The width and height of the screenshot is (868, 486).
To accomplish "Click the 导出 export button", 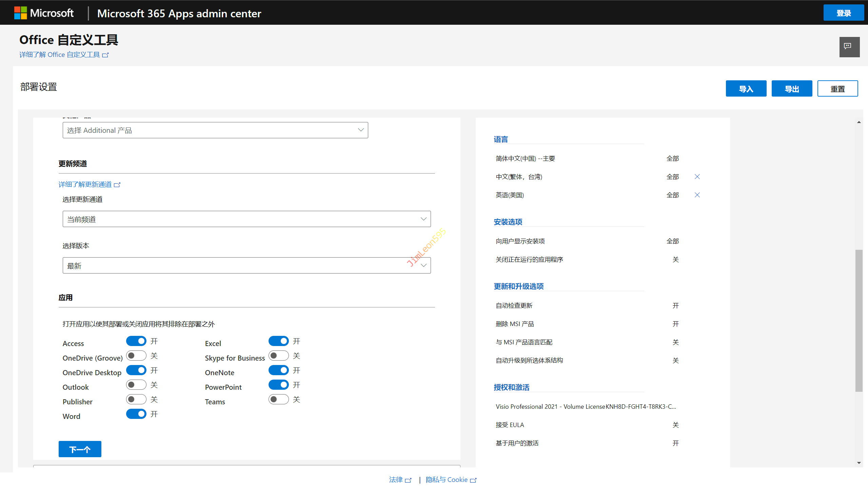I will pyautogui.click(x=792, y=89).
